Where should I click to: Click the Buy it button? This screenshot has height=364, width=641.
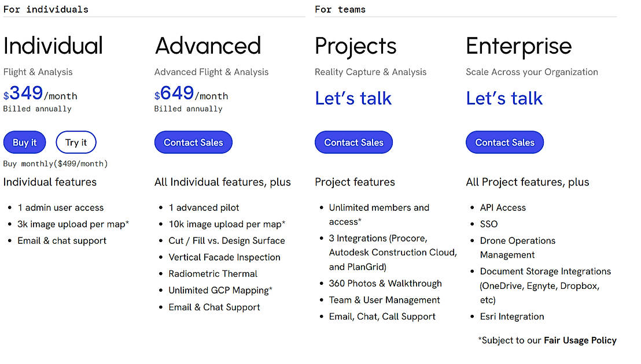(x=25, y=143)
